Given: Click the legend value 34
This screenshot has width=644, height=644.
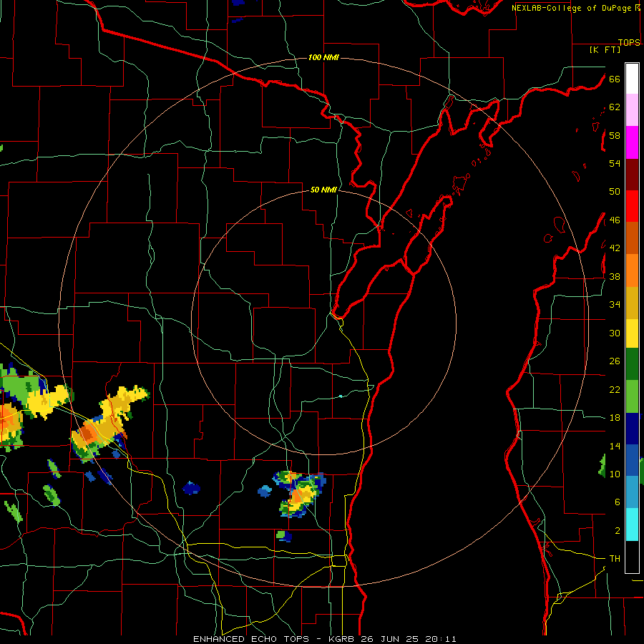Looking at the screenshot, I should (x=615, y=305).
